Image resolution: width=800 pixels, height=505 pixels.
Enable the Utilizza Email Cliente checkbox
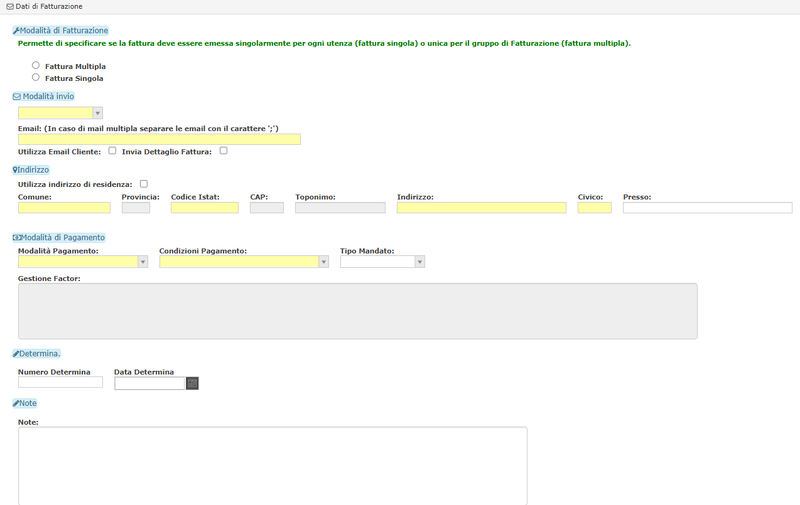point(112,150)
